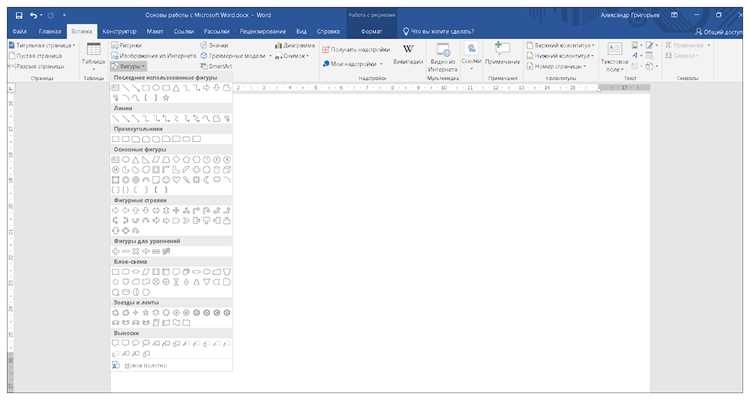
Task: Open the Верхний колонтитул header dropdown
Action: [561, 45]
